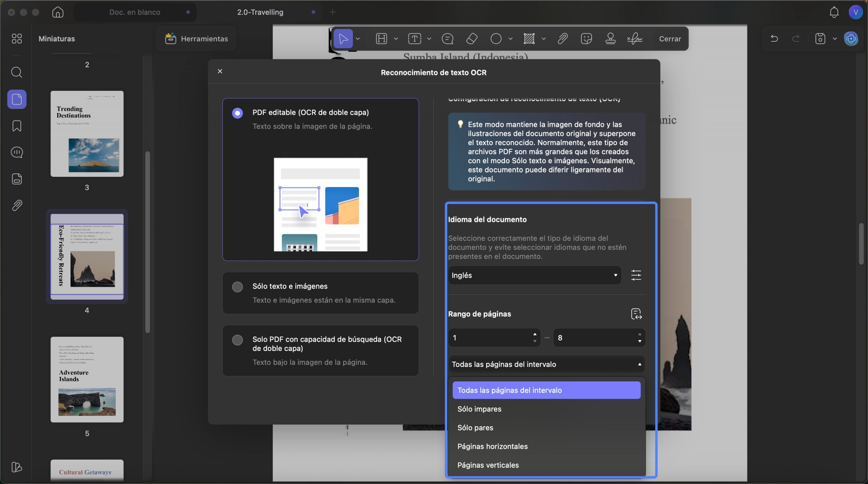Screen dimensions: 868x484
Task: Close the OCR dialog
Action: coord(220,71)
